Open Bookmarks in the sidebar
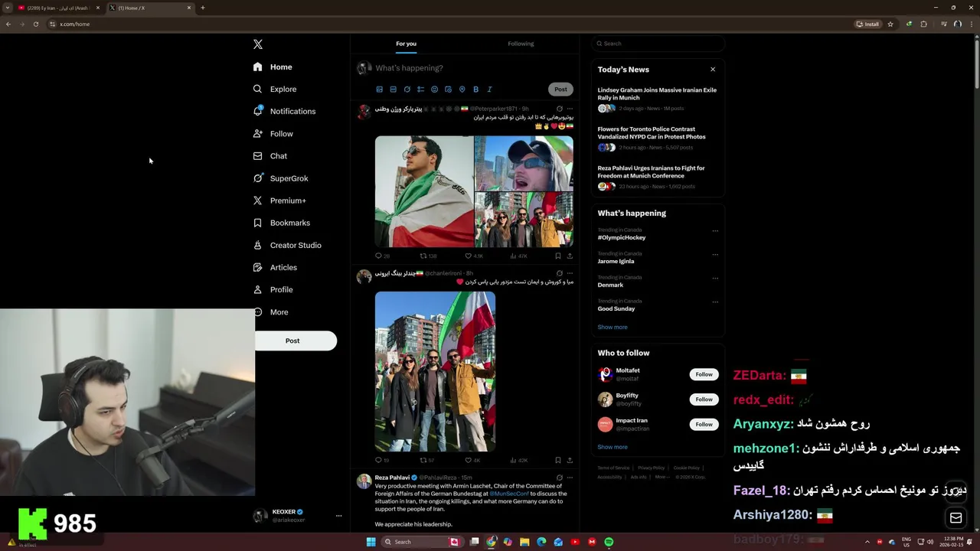Viewport: 980px width, 551px height. (x=282, y=223)
